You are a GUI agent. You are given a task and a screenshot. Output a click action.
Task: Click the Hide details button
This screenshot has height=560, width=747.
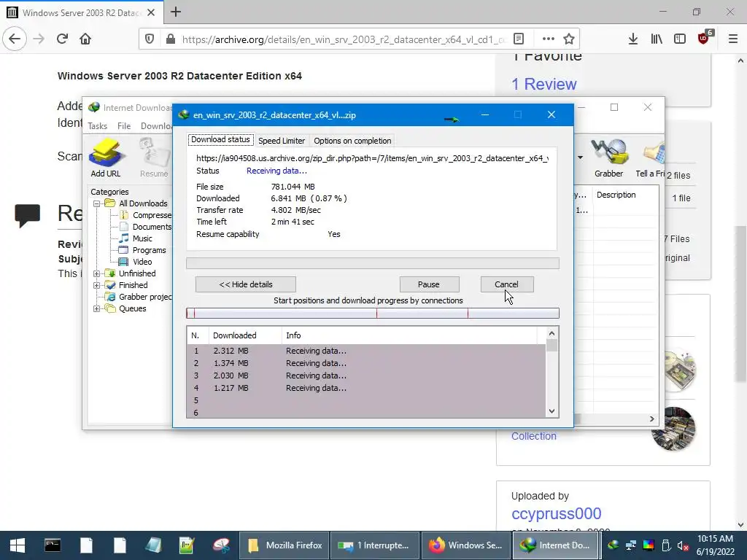245,284
